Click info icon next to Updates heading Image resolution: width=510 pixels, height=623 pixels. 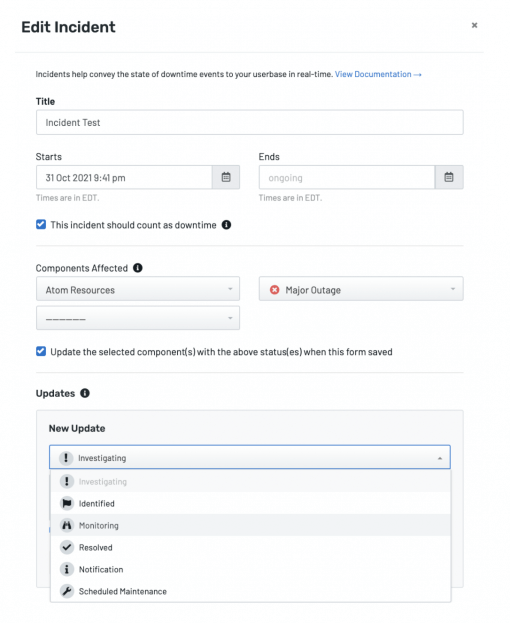click(85, 393)
